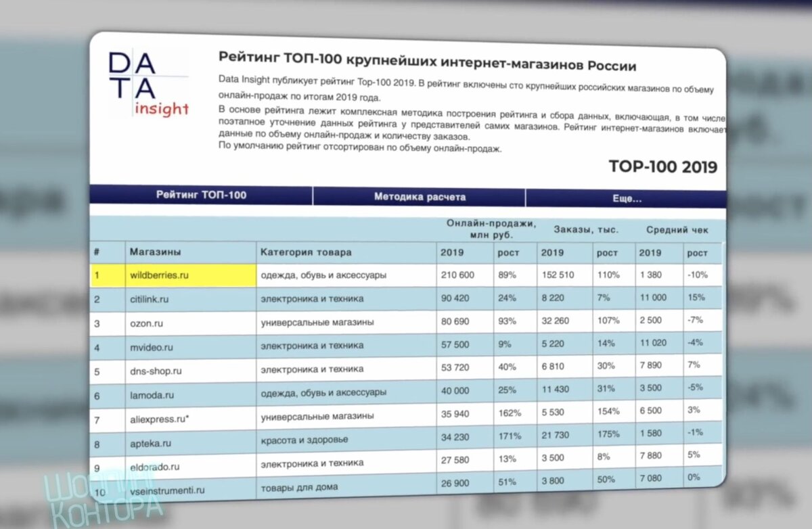Click the Категория товара column header
Image resolution: width=812 pixels, height=529 pixels.
(x=306, y=252)
